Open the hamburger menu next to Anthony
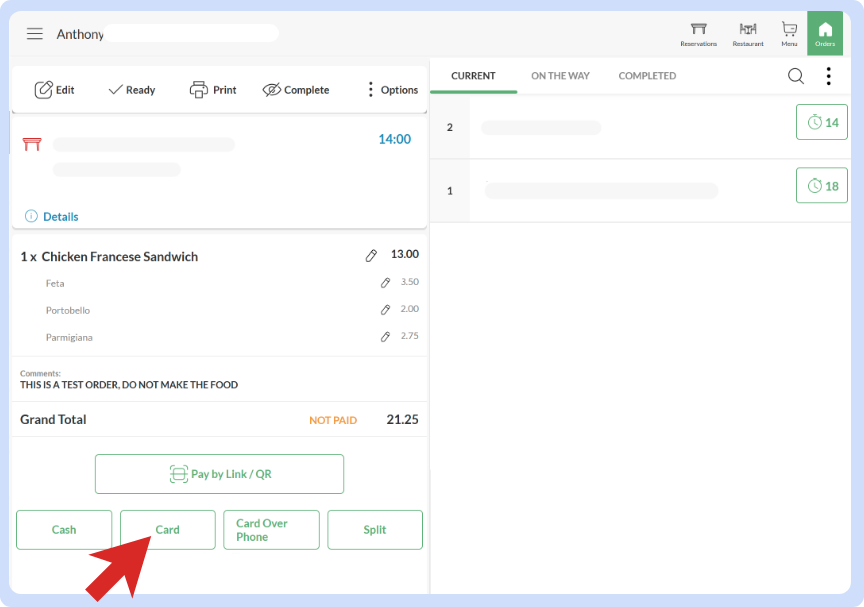The height and width of the screenshot is (607, 864). tap(34, 33)
